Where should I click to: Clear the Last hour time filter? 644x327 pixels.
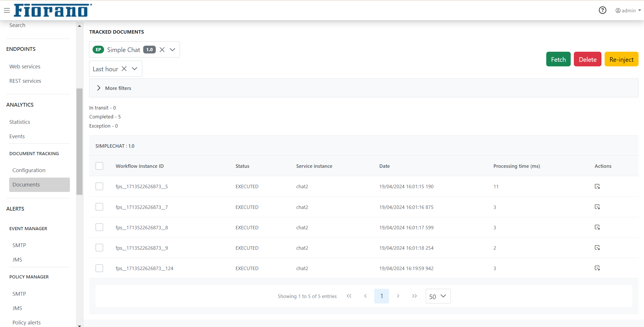click(x=124, y=69)
